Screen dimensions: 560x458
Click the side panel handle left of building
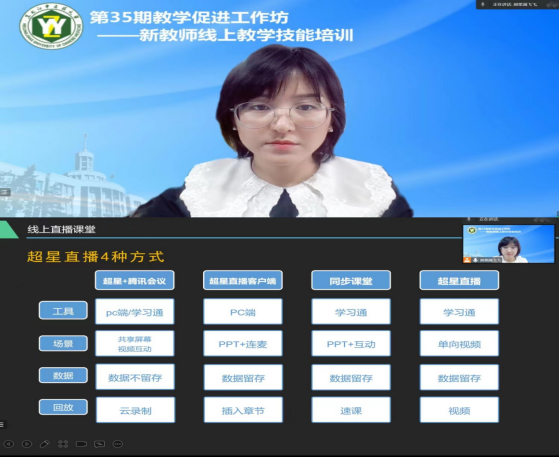pyautogui.click(x=5, y=192)
